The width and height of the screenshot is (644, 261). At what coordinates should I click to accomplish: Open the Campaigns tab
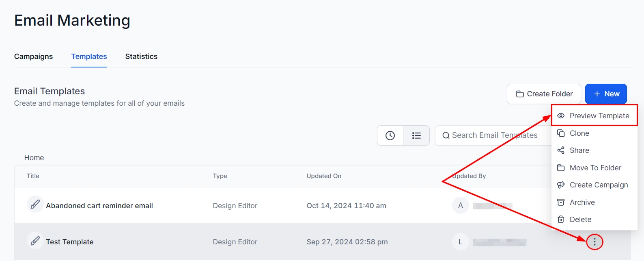[x=33, y=57]
